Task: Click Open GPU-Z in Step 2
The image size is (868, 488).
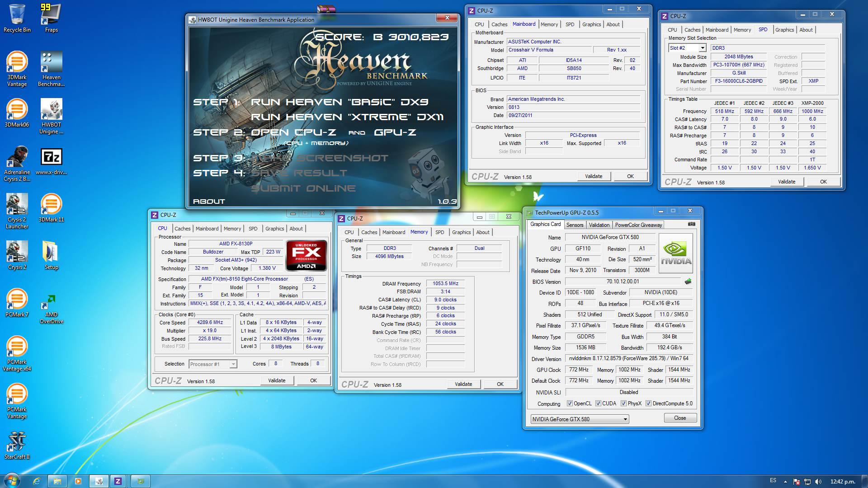Action: (x=395, y=132)
